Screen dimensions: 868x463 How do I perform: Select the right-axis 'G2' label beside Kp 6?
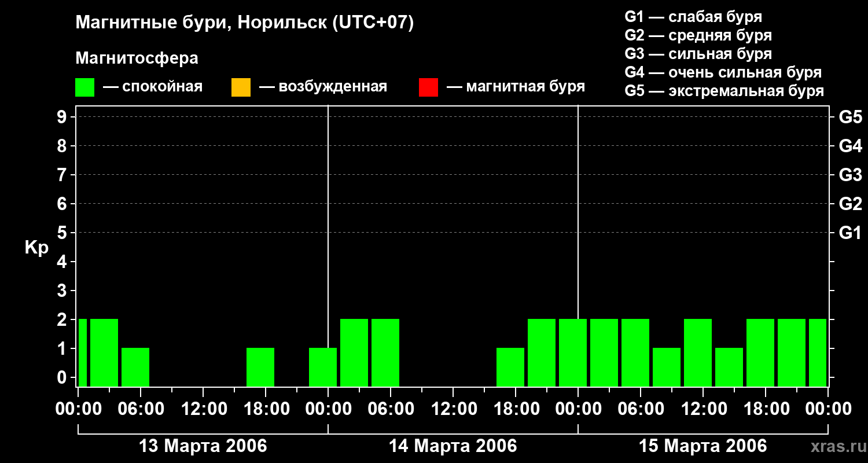click(851, 204)
